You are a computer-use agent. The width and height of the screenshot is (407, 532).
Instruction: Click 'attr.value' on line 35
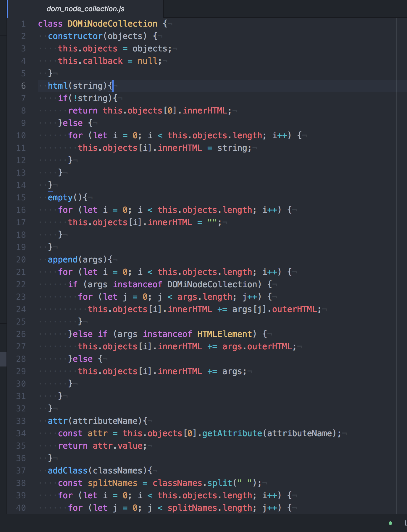click(x=118, y=446)
